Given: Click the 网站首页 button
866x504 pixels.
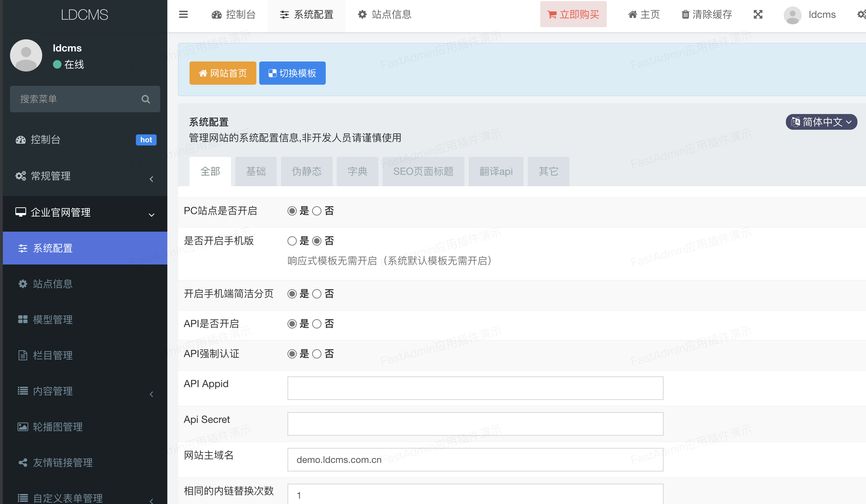Looking at the screenshot, I should 222,73.
